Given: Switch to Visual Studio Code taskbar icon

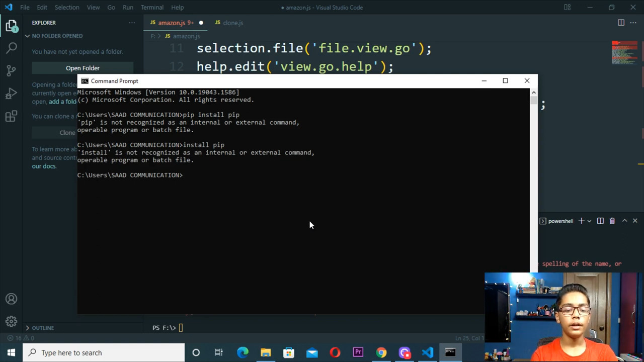Looking at the screenshot, I should click(427, 352).
